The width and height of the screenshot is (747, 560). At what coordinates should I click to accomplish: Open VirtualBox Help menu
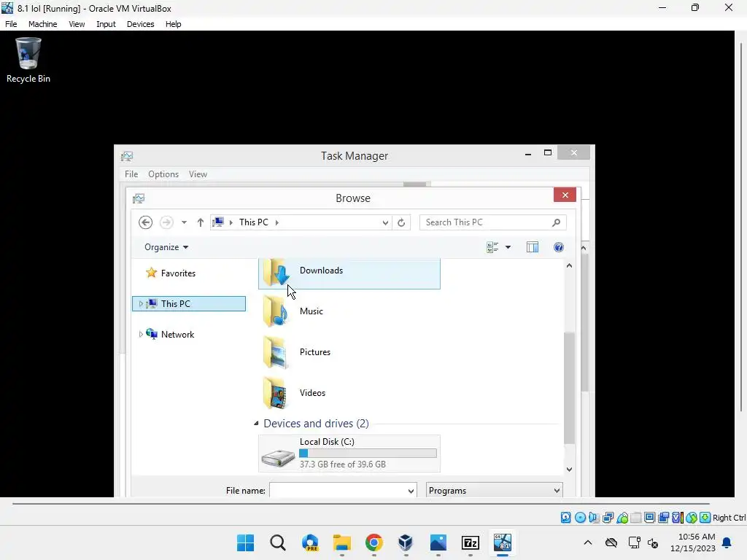(173, 24)
